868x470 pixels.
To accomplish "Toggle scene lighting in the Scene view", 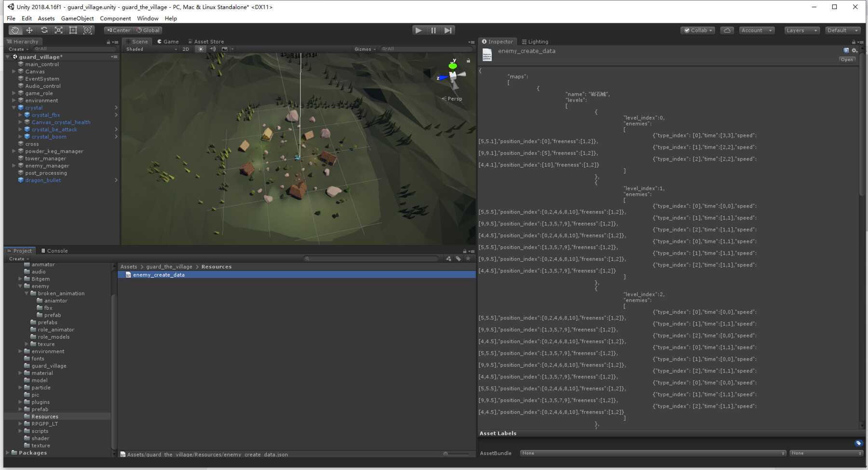I will point(200,49).
